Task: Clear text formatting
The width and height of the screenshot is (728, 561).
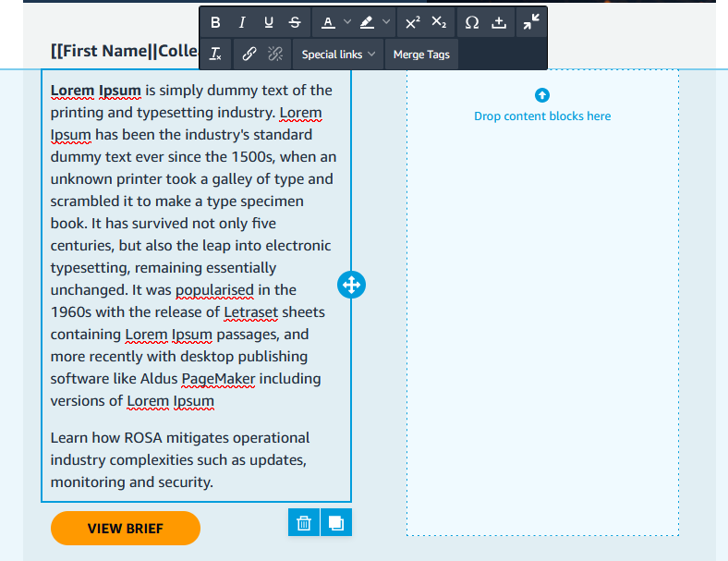Action: tap(215, 55)
